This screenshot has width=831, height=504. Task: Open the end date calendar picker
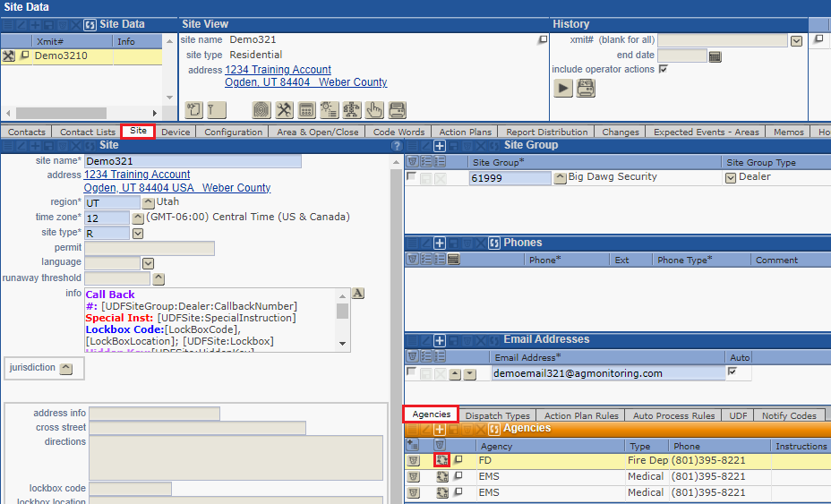[715, 56]
